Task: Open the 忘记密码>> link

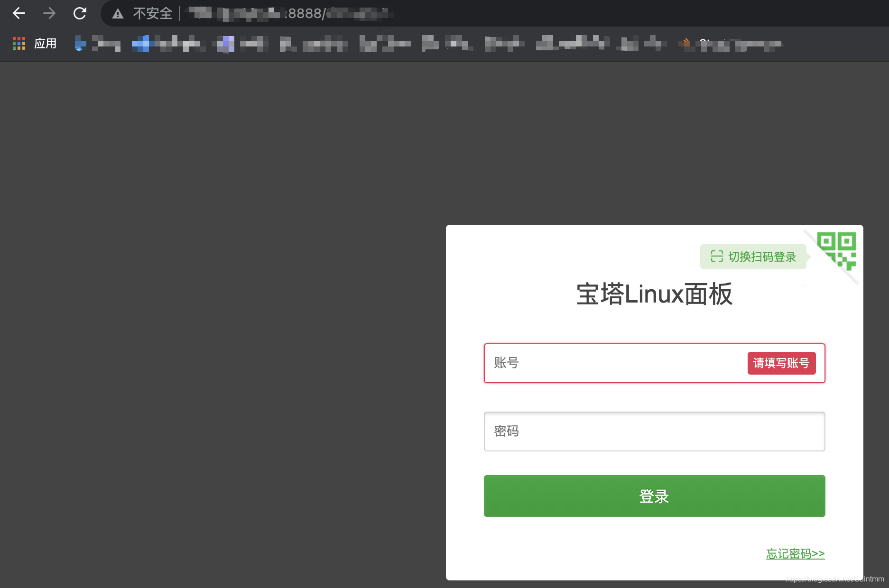Action: [795, 553]
